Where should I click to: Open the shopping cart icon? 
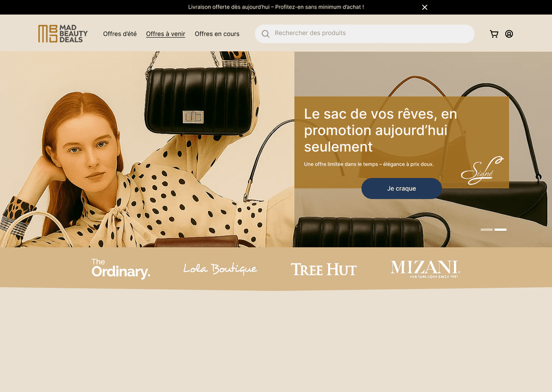494,34
